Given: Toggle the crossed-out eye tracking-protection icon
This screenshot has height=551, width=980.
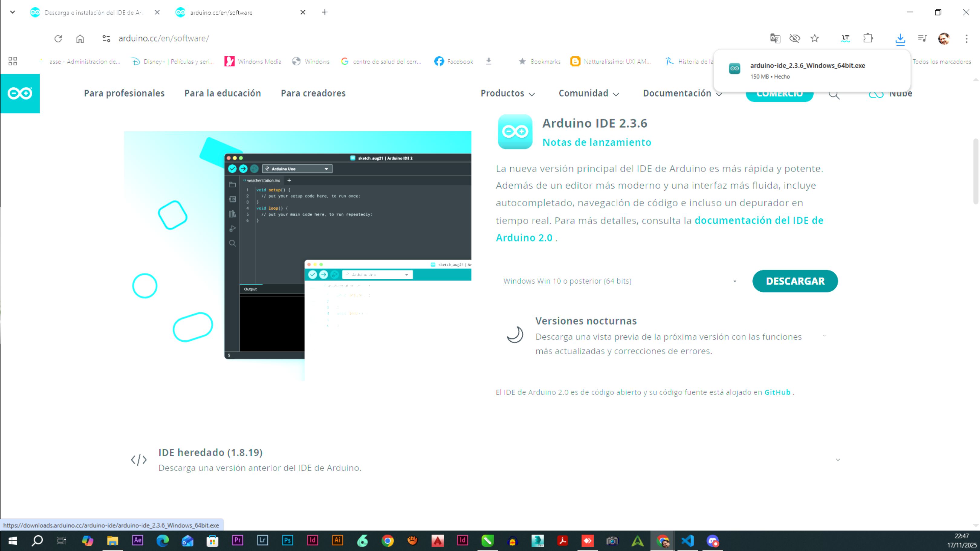Looking at the screenshot, I should pyautogui.click(x=795, y=38).
